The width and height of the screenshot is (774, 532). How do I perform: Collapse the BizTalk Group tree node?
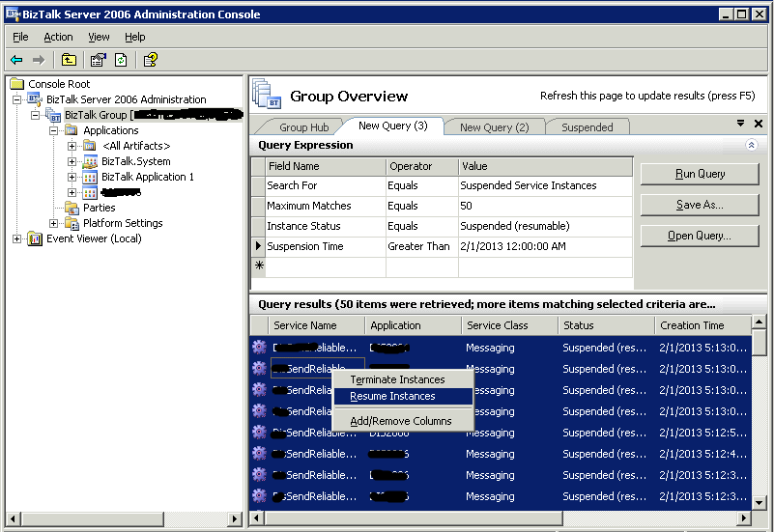tap(35, 115)
